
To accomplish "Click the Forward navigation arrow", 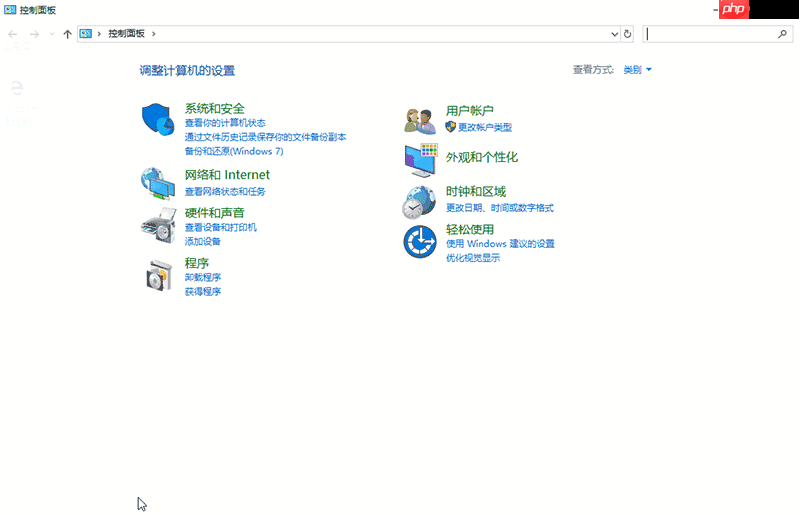I will pos(34,34).
